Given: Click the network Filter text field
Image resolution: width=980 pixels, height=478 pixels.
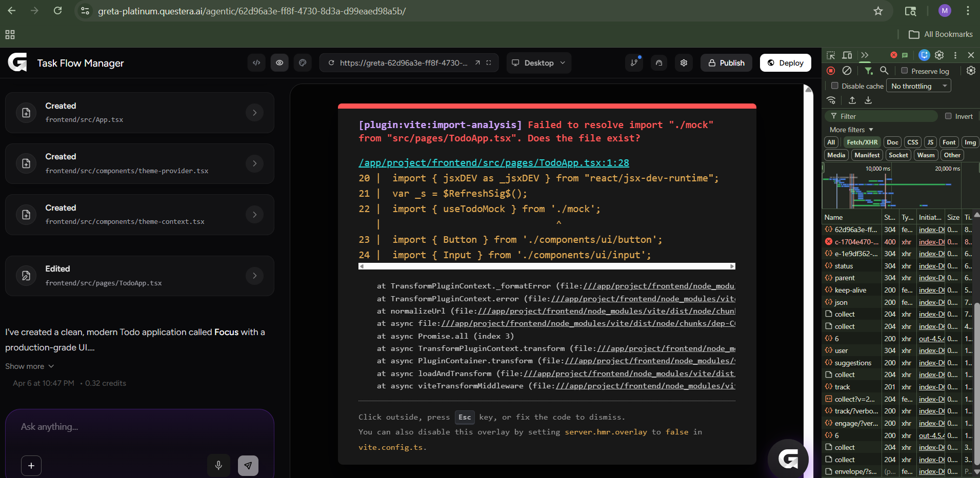Looking at the screenshot, I should [882, 116].
